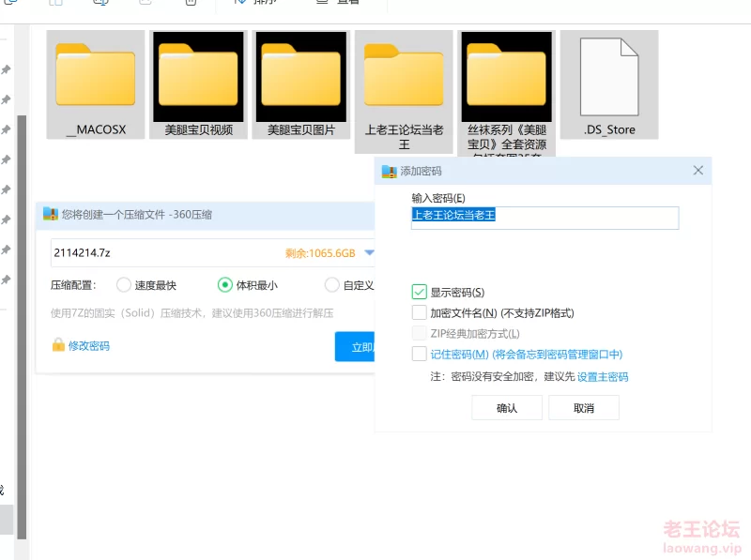
Task: Select 自定义 compression option
Action: click(x=331, y=285)
